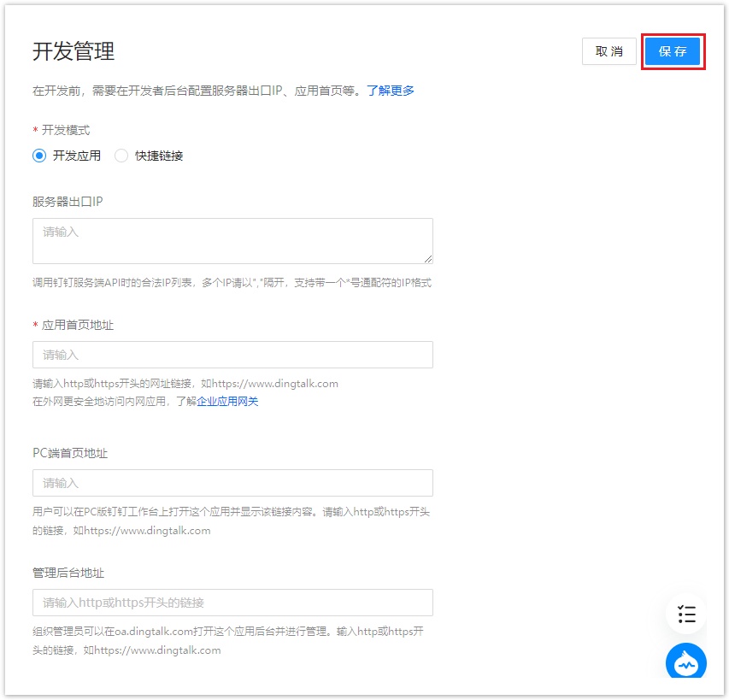
Task: Click the 管理后台地址 input field
Action: pyautogui.click(x=232, y=603)
